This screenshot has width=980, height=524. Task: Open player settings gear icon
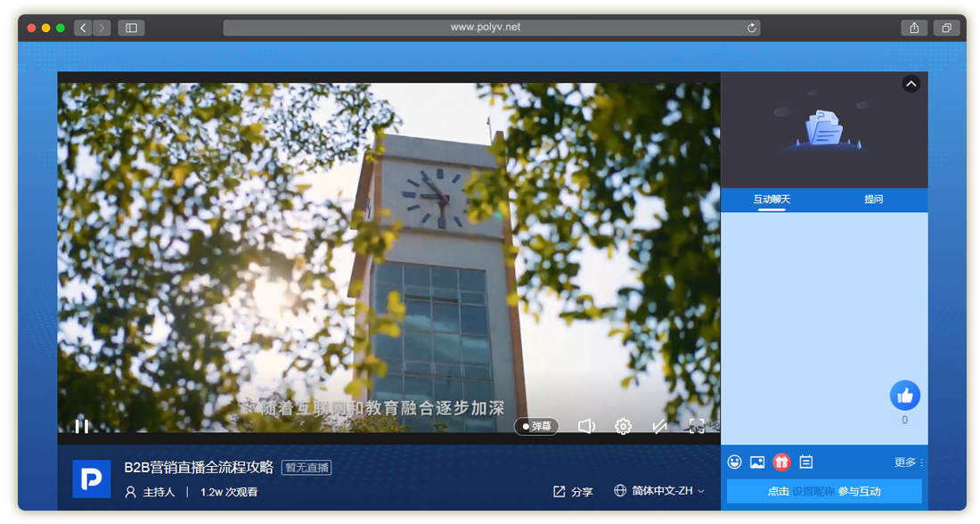[x=624, y=426]
